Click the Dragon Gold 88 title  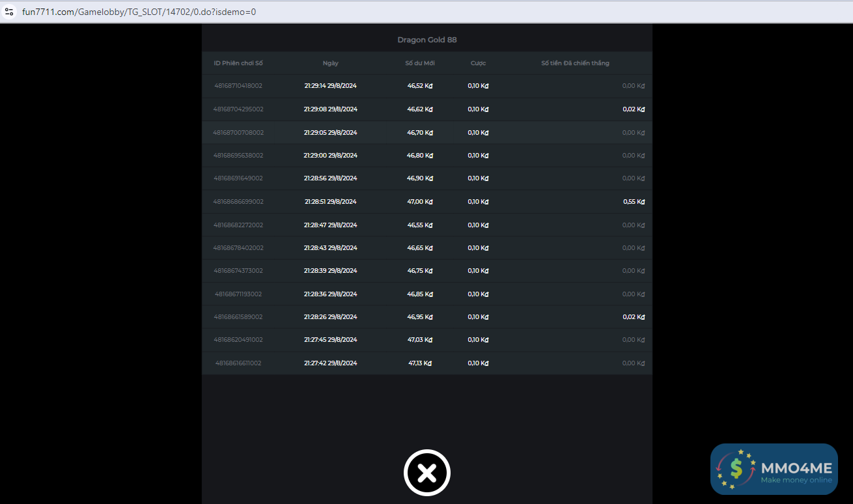pos(427,40)
